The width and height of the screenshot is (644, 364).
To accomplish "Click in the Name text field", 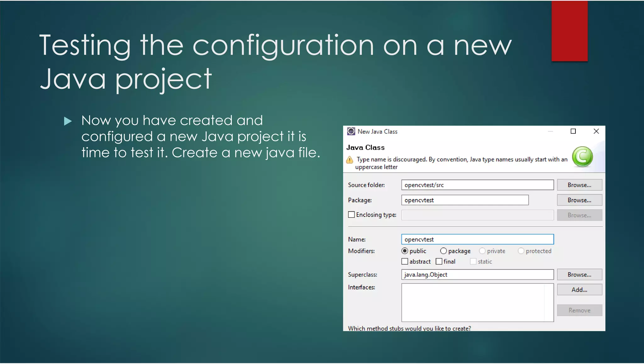I will click(477, 239).
